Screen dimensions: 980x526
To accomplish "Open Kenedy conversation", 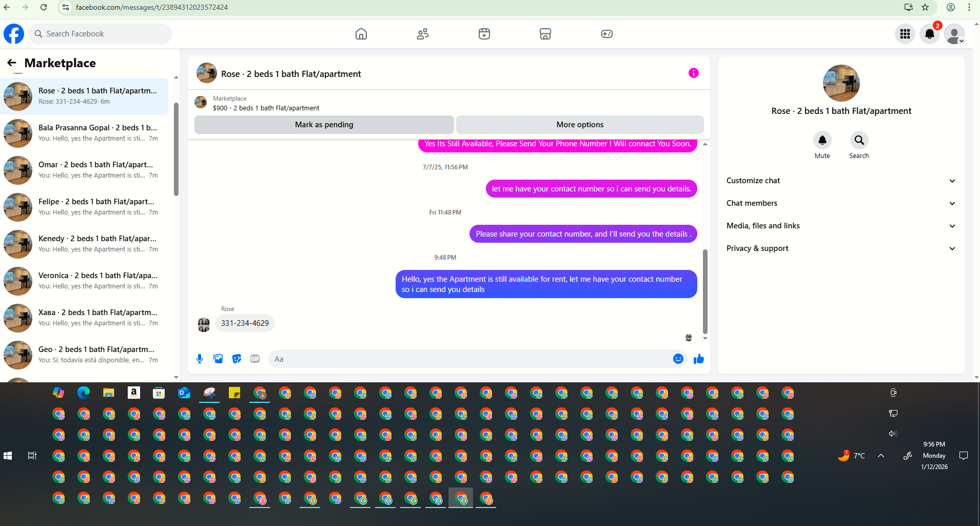I will 85,244.
